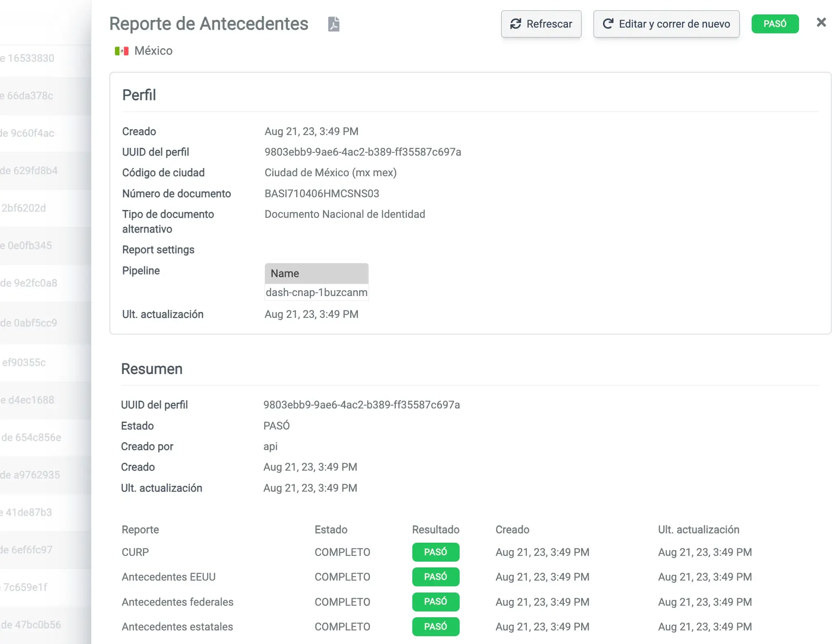Screen dimensions: 832x644
Task: Click Editar y correr de nuevo
Action: coord(666,24)
